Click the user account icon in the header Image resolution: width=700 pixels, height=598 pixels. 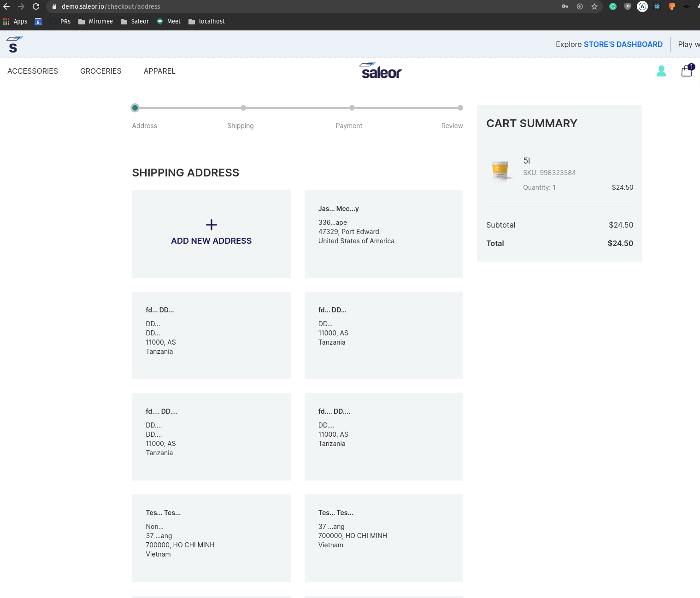click(661, 71)
